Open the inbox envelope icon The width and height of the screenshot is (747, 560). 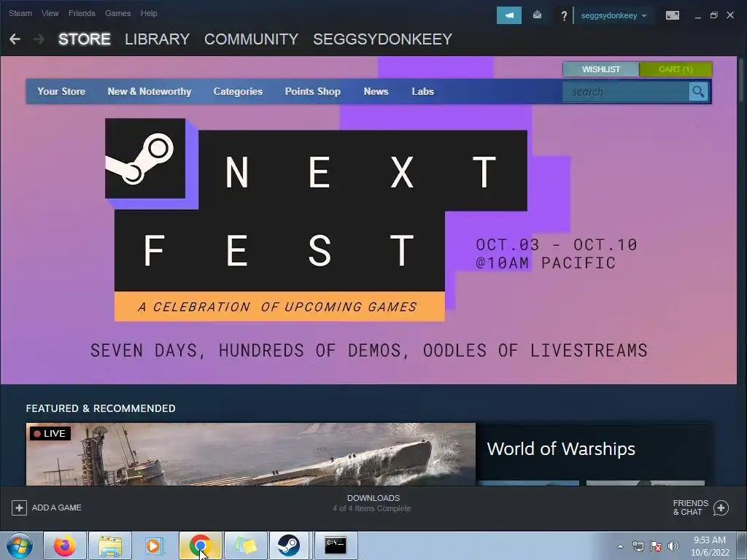pyautogui.click(x=537, y=15)
